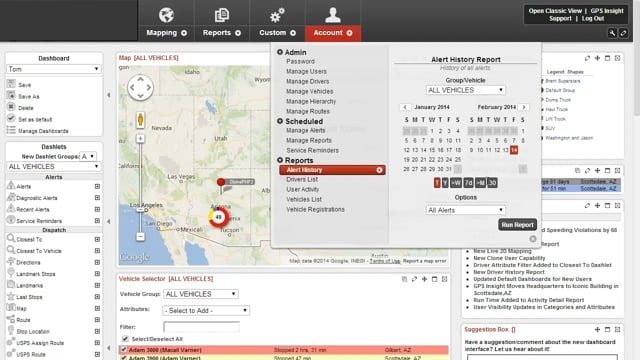The image size is (640, 360).
Task: Click the map zoom in plus button
Action: [x=140, y=138]
